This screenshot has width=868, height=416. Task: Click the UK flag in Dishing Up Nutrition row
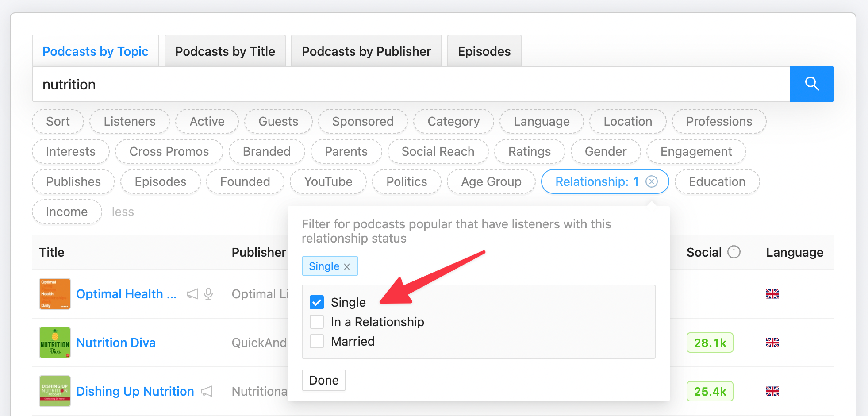[772, 391]
